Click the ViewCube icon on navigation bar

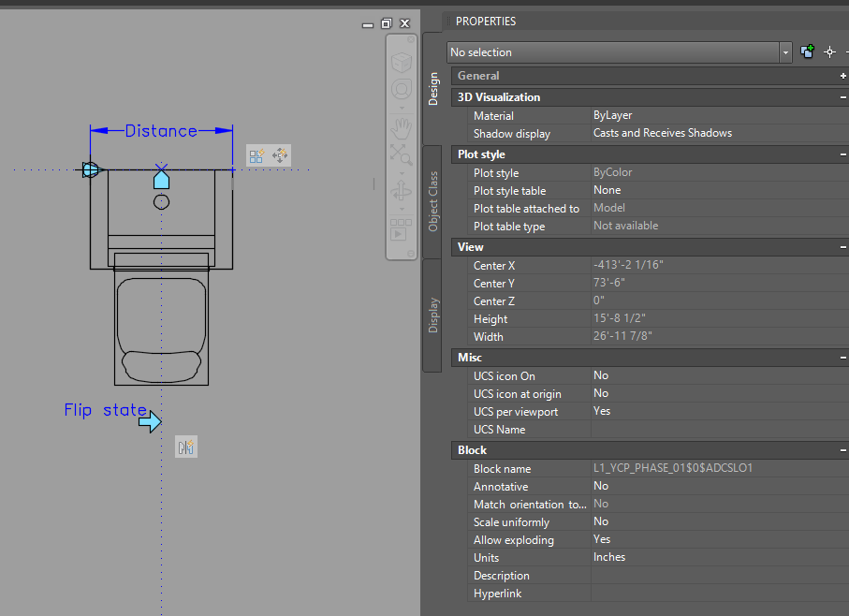(x=402, y=62)
